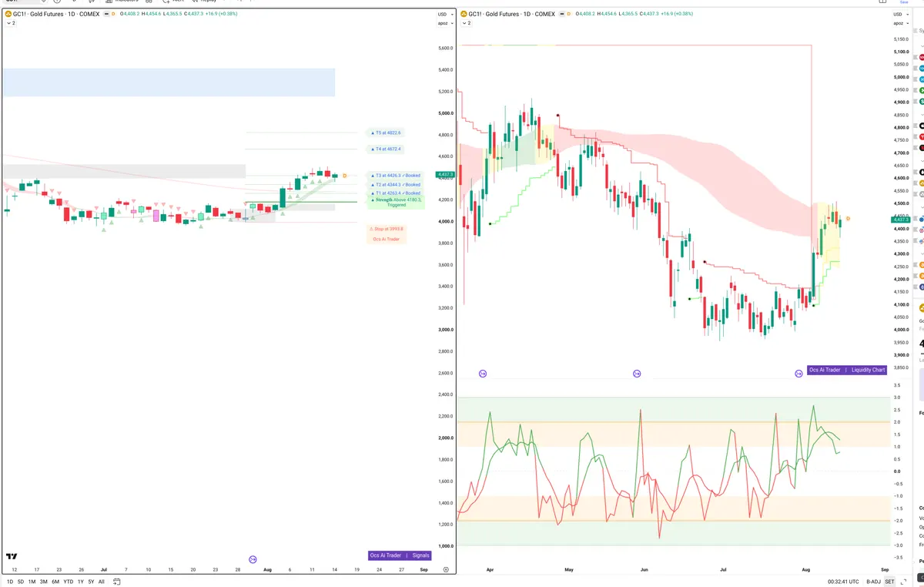Open left chart time axis settings gear

[x=446, y=569]
